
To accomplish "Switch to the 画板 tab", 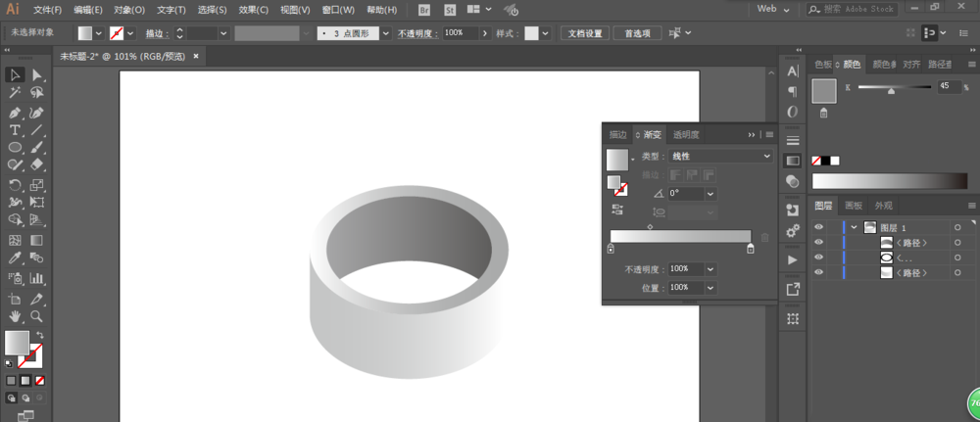I will 854,206.
